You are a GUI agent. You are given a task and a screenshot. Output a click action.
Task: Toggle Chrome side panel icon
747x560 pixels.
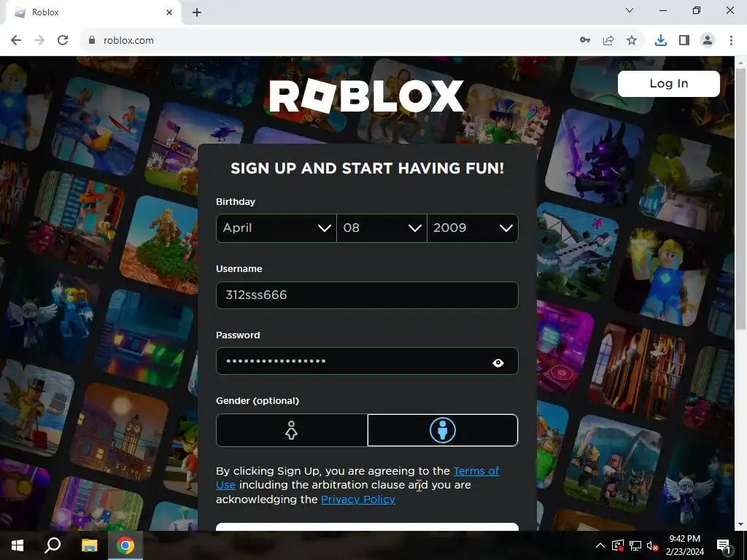pos(684,41)
